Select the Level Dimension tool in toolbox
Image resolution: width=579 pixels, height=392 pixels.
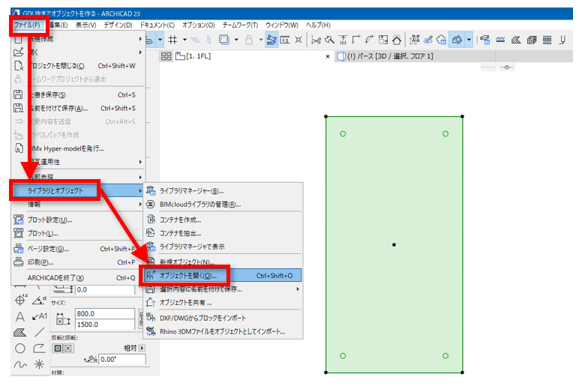(x=20, y=300)
